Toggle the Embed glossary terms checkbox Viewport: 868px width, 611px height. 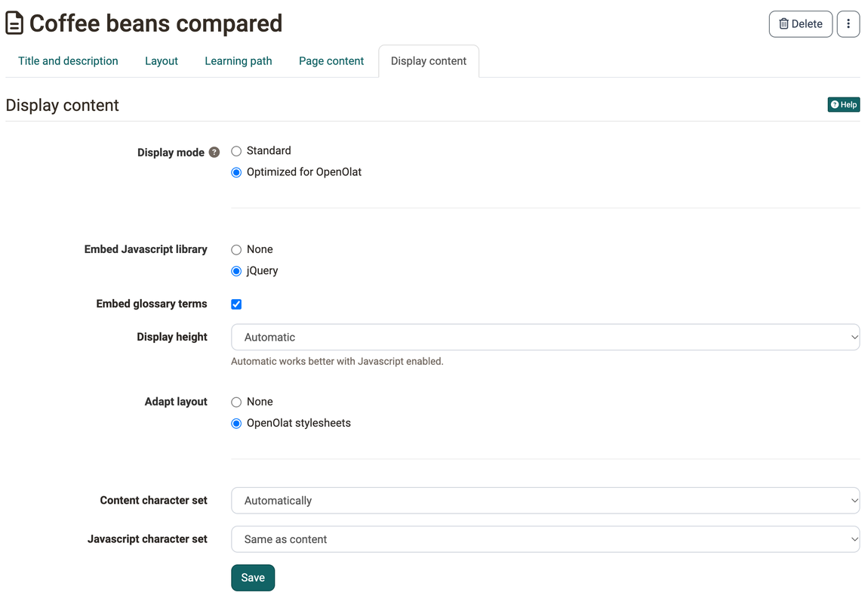tap(236, 304)
